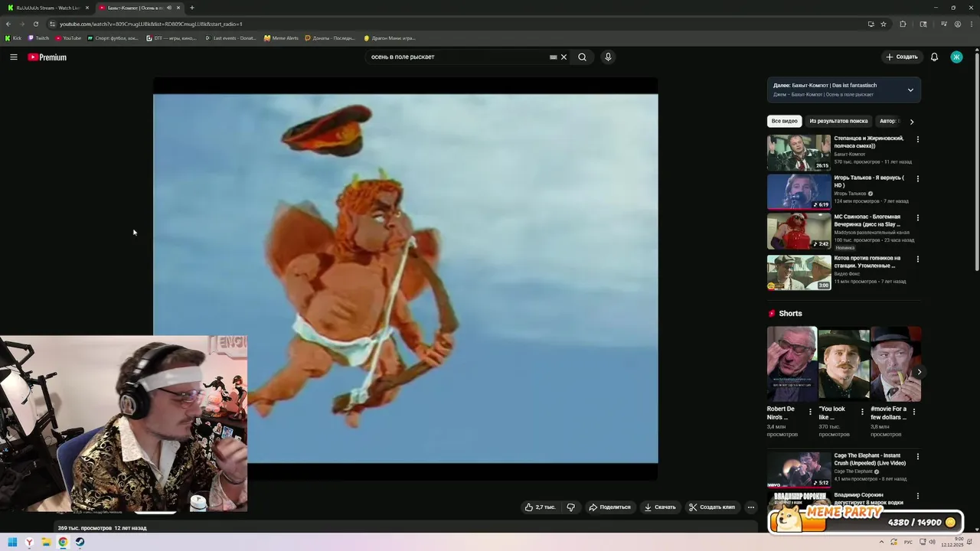Bookmark this page with star icon

pos(884,24)
